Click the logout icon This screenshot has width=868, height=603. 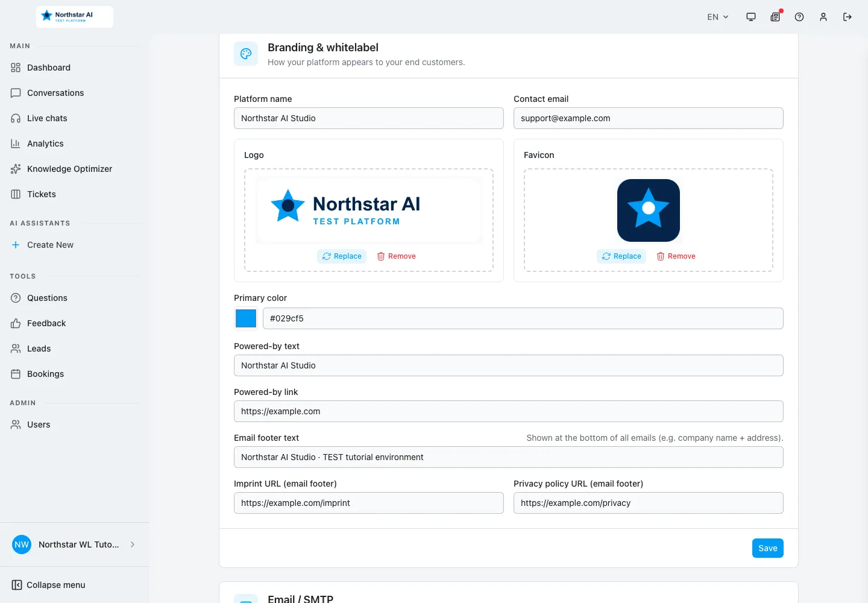pos(848,17)
